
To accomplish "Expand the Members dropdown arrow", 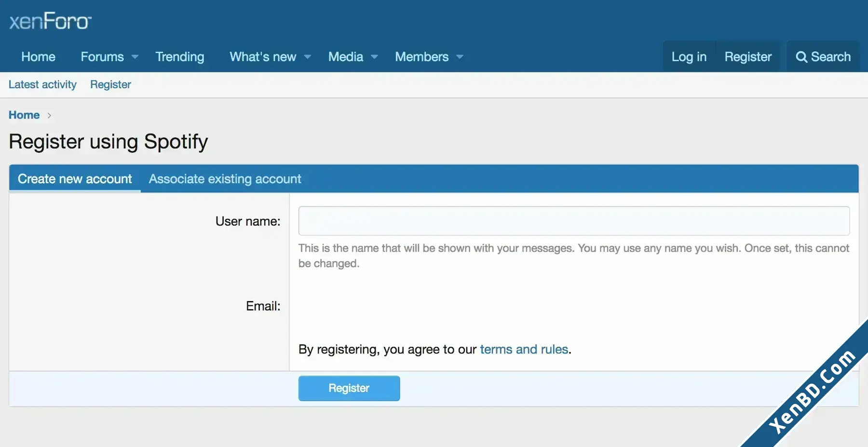I will click(460, 57).
